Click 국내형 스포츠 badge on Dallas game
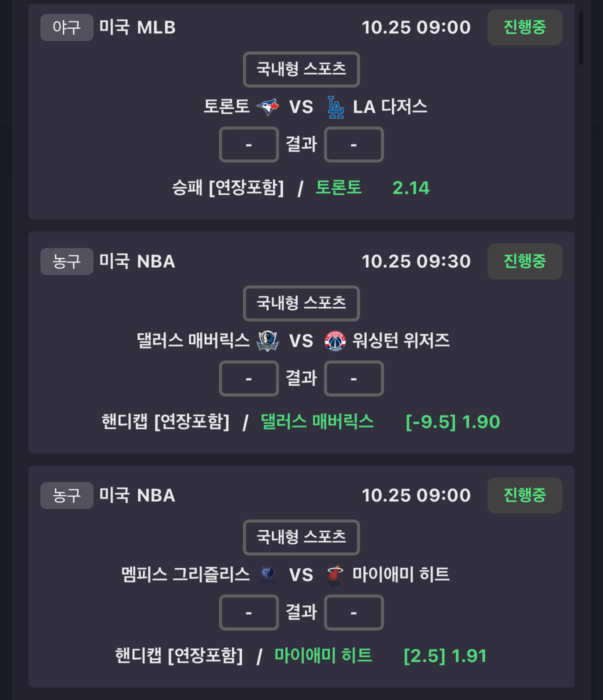 coord(301,303)
